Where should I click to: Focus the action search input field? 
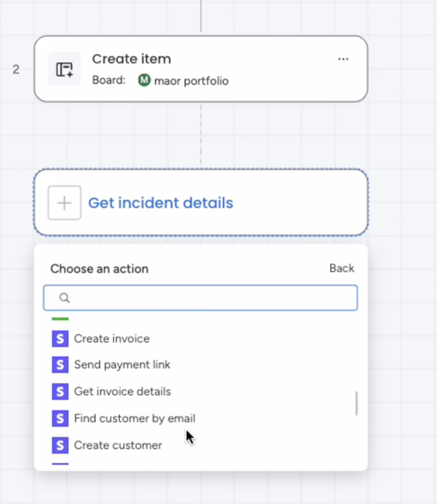(212, 298)
